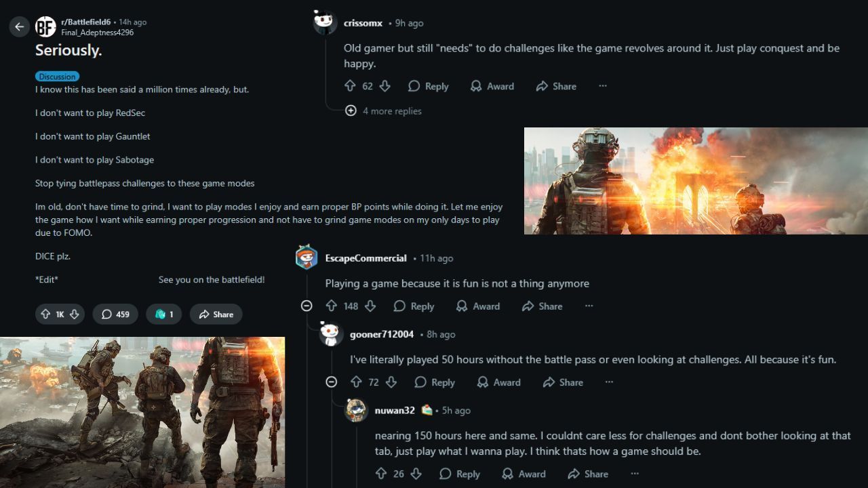
Task: Upvote the main post
Action: [x=45, y=314]
